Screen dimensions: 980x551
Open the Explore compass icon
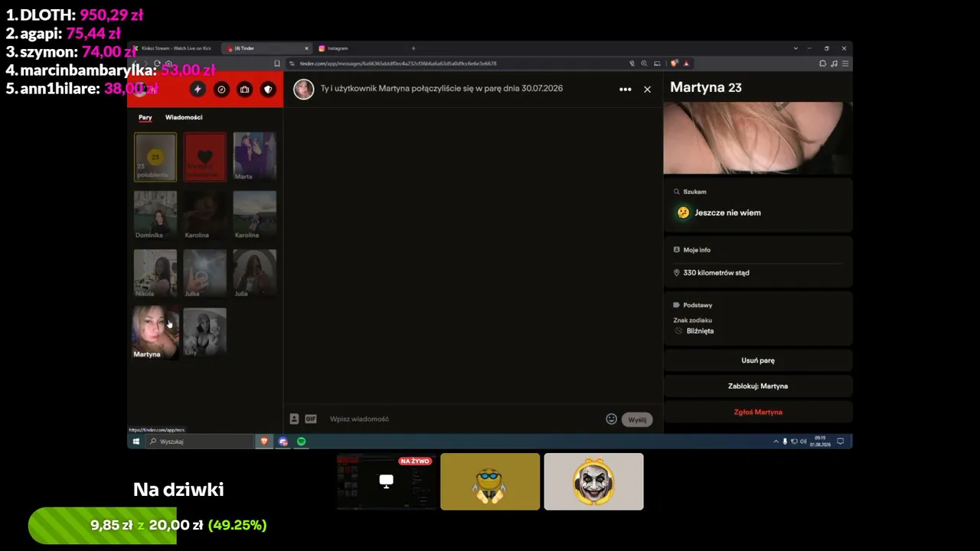click(x=221, y=90)
